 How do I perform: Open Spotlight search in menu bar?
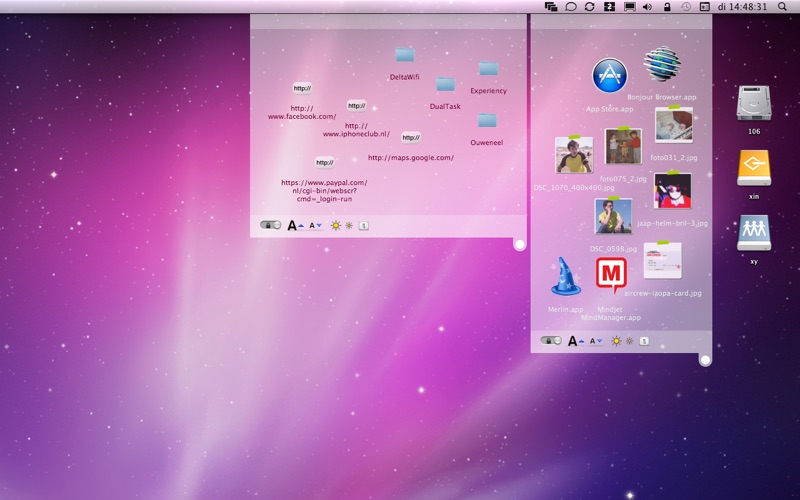(x=782, y=6)
